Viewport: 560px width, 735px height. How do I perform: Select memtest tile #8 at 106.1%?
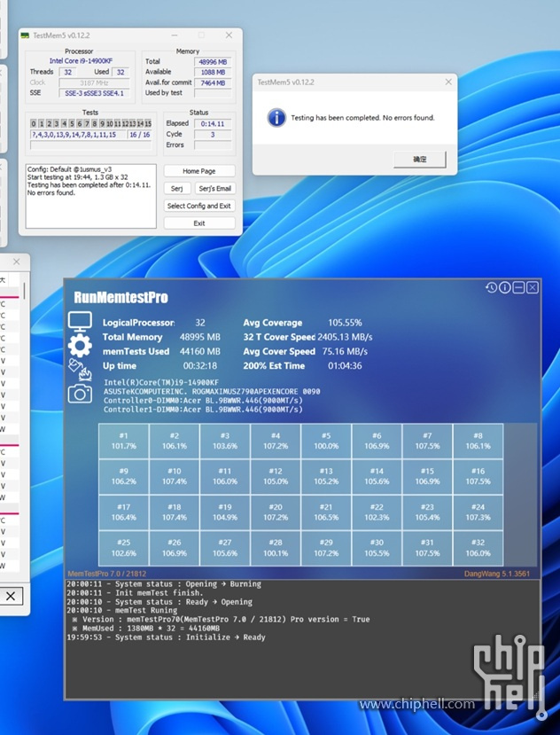(x=478, y=442)
